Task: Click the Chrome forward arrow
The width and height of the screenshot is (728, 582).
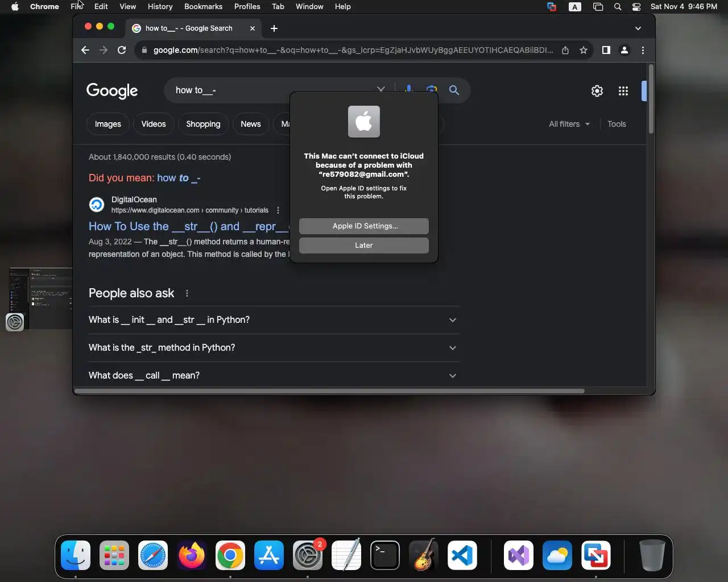Action: click(x=104, y=50)
